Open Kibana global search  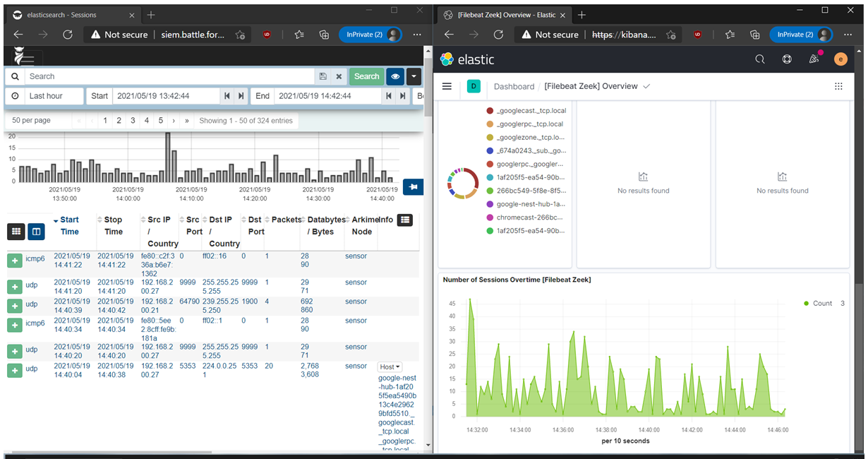click(760, 59)
